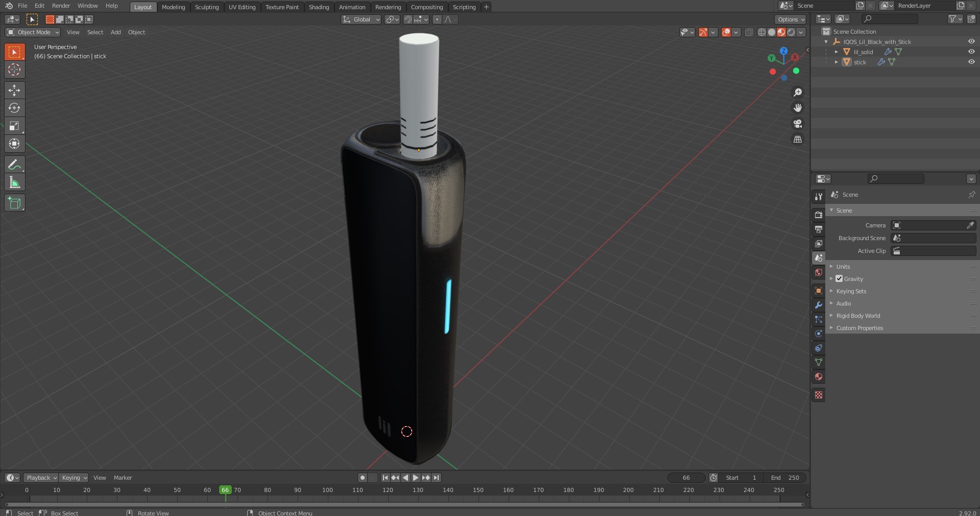Open the Add menu in viewport header
Image resolution: width=980 pixels, height=516 pixels.
[x=116, y=32]
